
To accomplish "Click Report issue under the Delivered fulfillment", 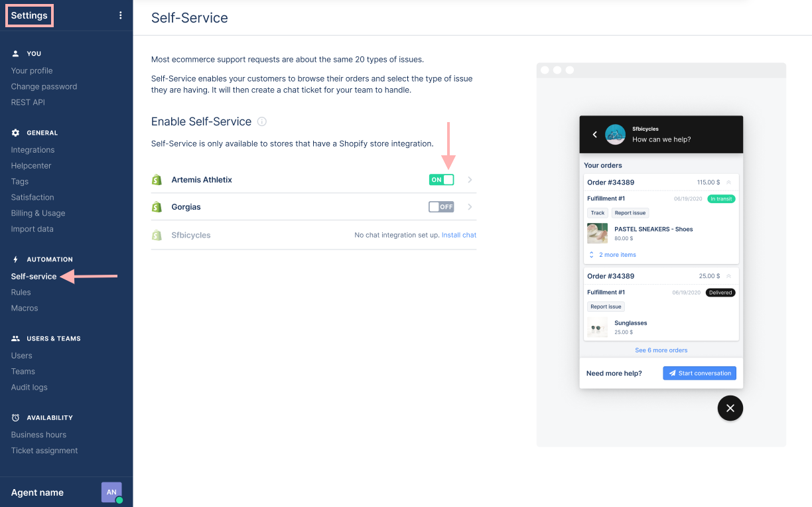I will [606, 307].
